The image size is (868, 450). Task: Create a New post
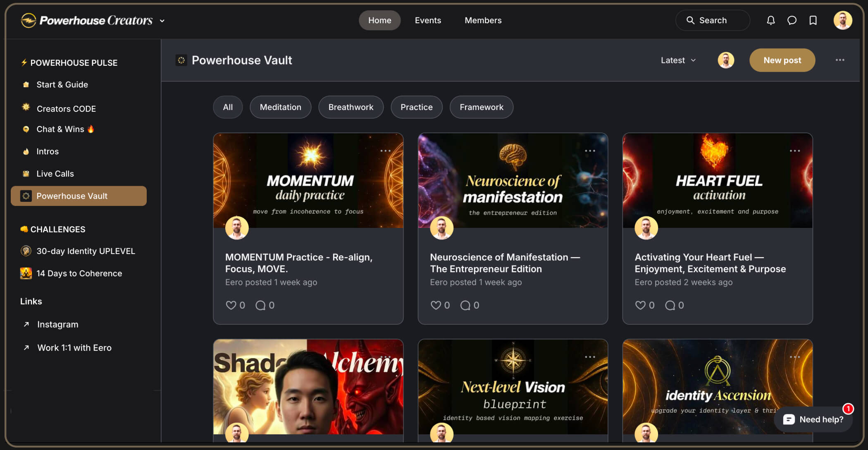782,60
